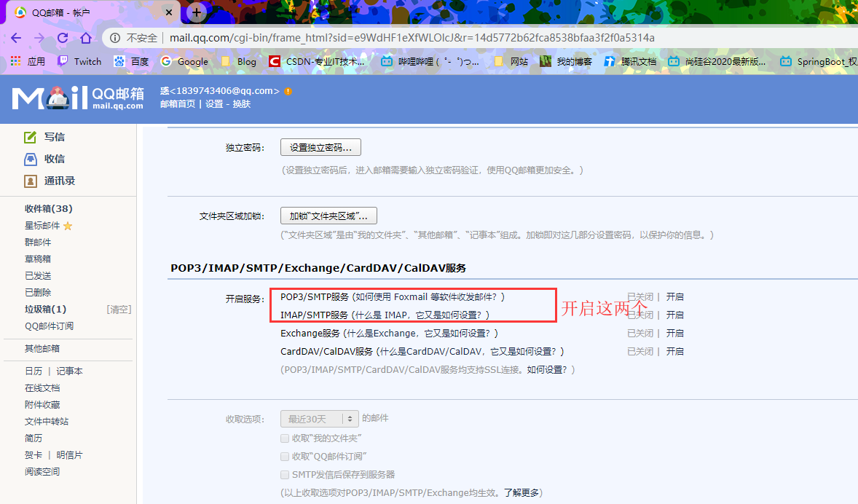
Task: Click 设置独立密码 button
Action: pos(320,147)
